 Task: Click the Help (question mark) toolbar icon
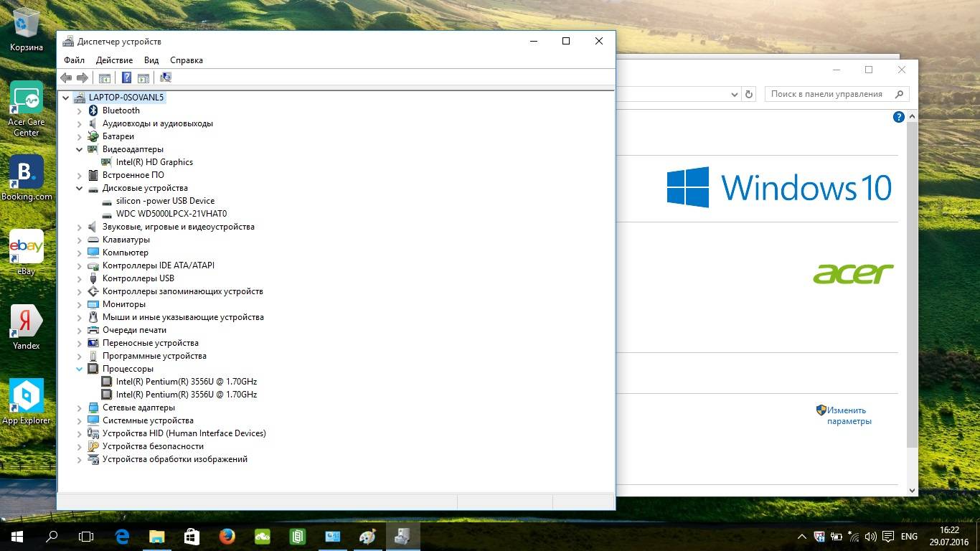[126, 77]
